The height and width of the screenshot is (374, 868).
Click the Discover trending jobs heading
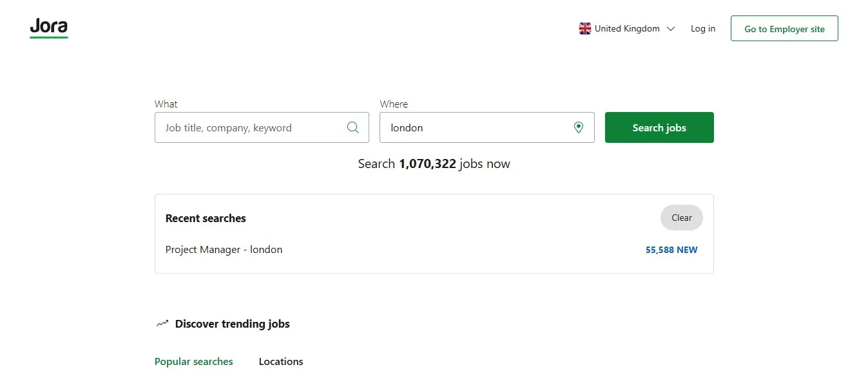click(x=232, y=324)
